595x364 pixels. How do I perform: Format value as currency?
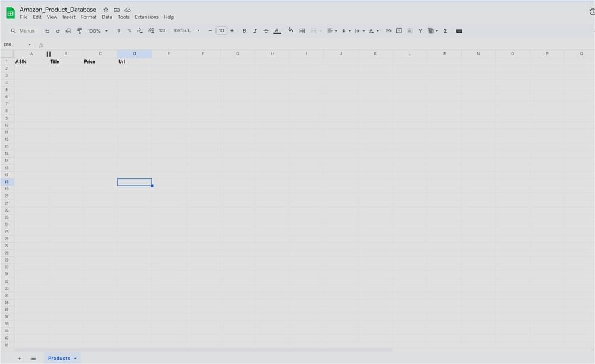(x=119, y=30)
